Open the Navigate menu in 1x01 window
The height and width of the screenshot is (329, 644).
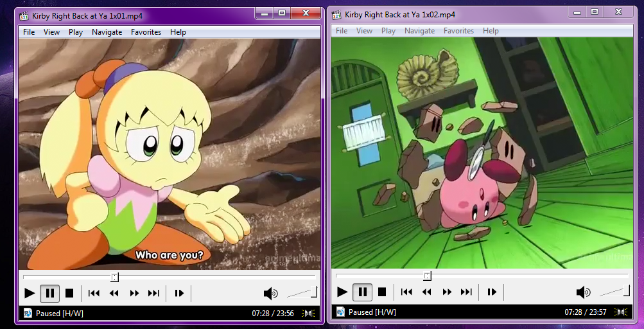point(107,32)
